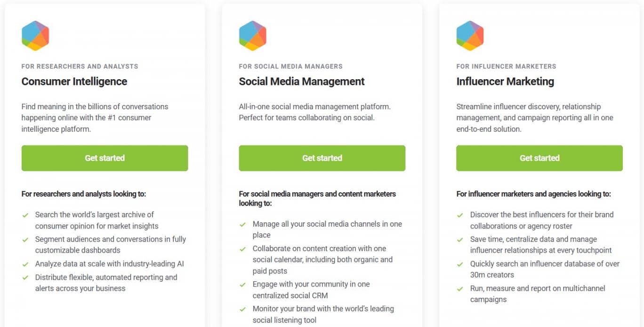Click checkmark beside 'Discover the best influencers'
The height and width of the screenshot is (327, 644).
pyautogui.click(x=460, y=215)
